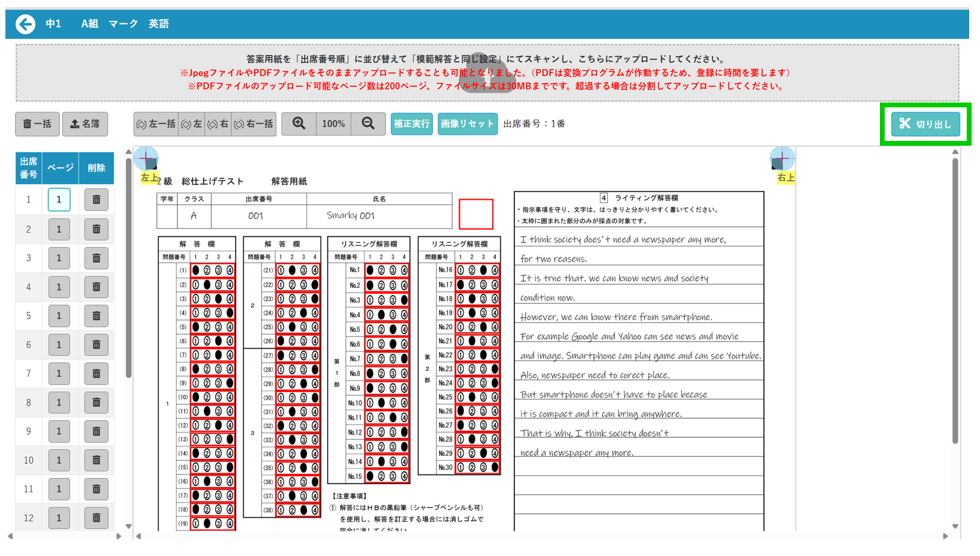Screen dimensions: 980x556
Task: Rotate current page left with 左 button
Action: 192,124
